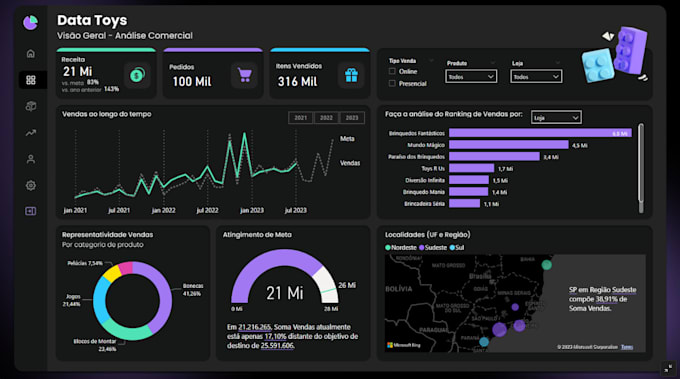The height and width of the screenshot is (379, 680).
Task: Click the exit fullscreen icon at bottom right
Action: click(x=669, y=368)
